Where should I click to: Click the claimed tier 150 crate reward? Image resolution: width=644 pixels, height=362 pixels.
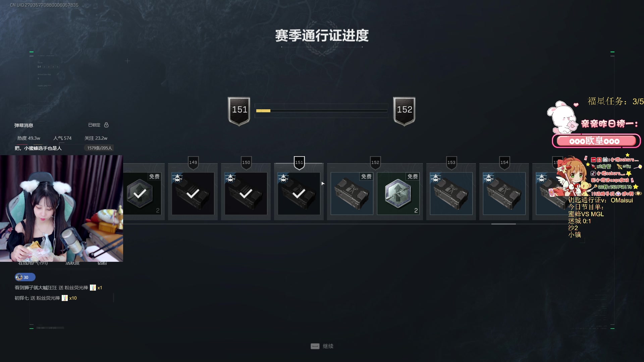point(246,193)
